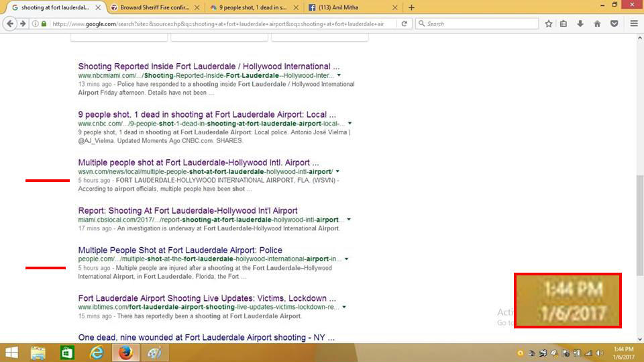Show site information via the info icon

point(36,24)
